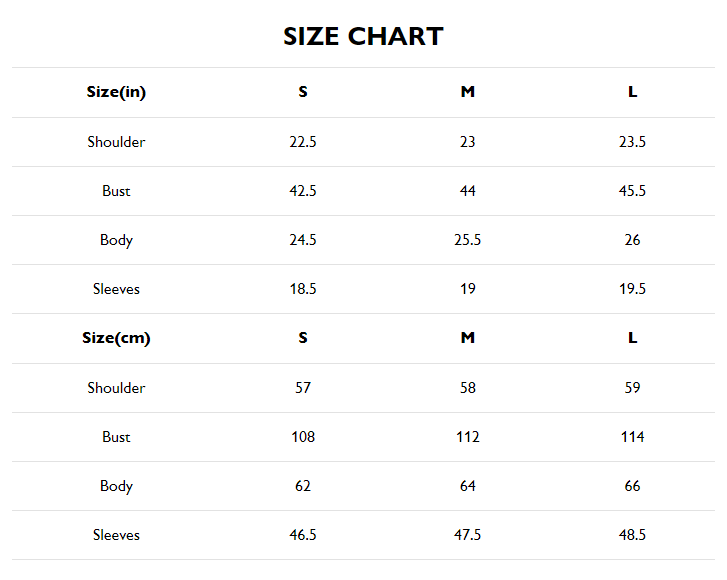Select the 108 bust measurement

[303, 437]
